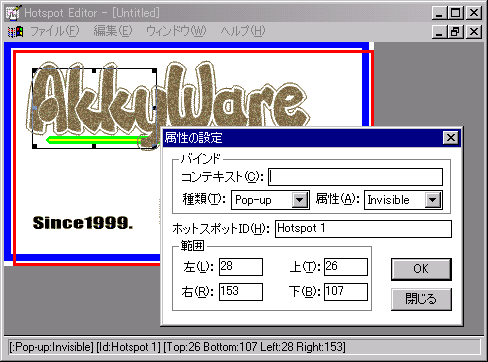This screenshot has width=488, height=362.
Task: Close the 属性の設定 dialog
Action: (451, 138)
